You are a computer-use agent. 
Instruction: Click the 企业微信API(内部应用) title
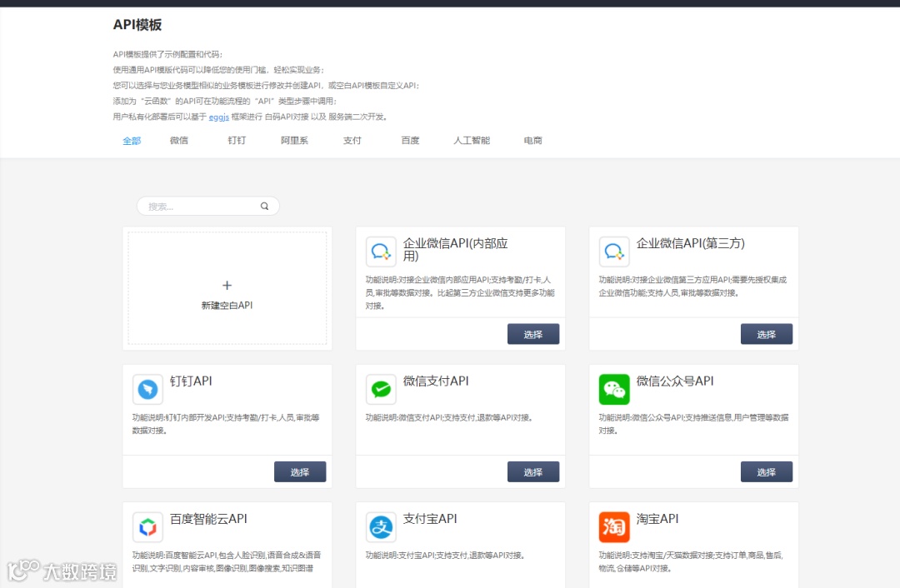455,250
